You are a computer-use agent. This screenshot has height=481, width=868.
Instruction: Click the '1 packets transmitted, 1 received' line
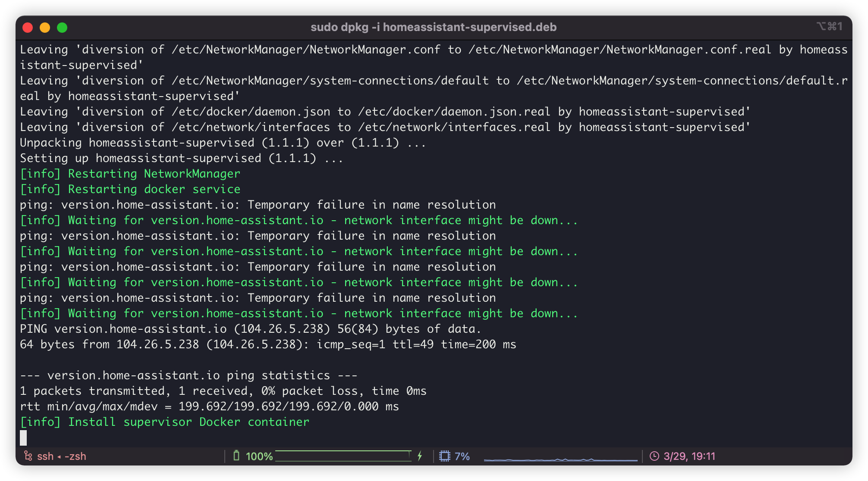tap(223, 391)
